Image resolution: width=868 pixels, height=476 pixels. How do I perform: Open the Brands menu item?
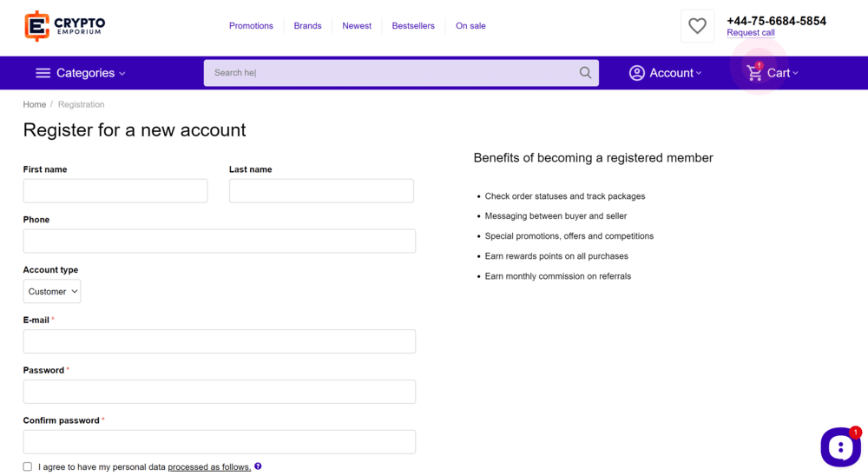coord(307,25)
